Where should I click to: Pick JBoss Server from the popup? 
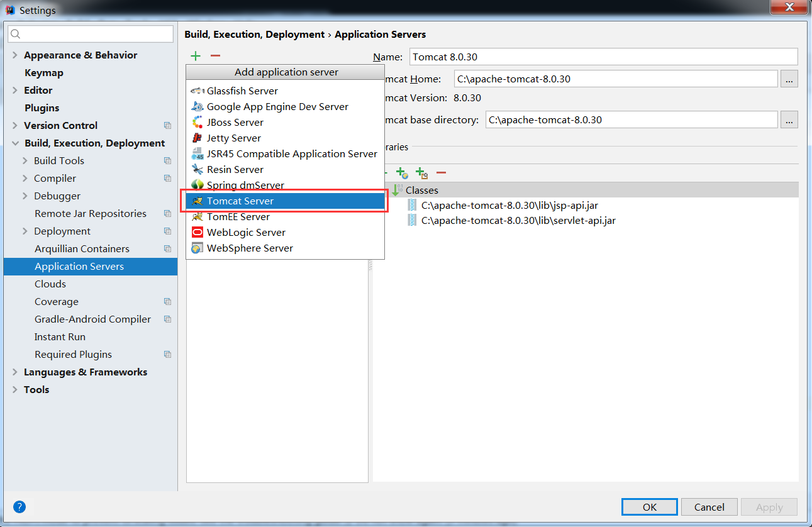[x=236, y=122]
